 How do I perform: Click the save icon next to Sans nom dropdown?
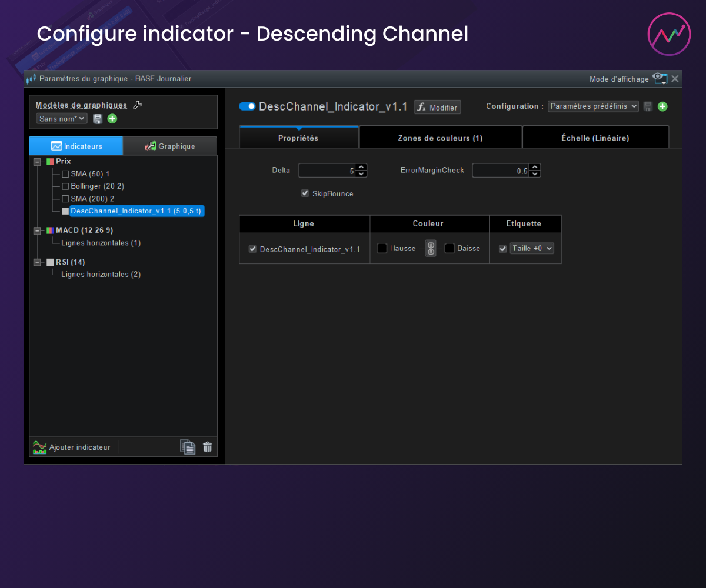(98, 119)
